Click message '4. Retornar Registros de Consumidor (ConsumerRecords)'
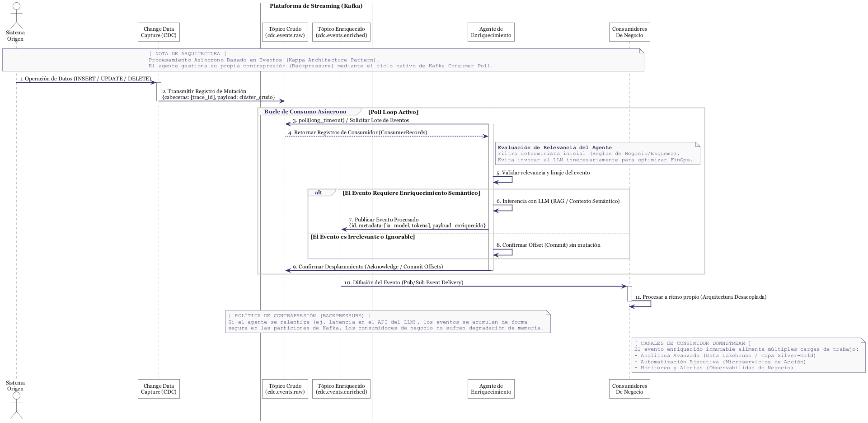Screen dimensions: 868x423 coord(358,132)
